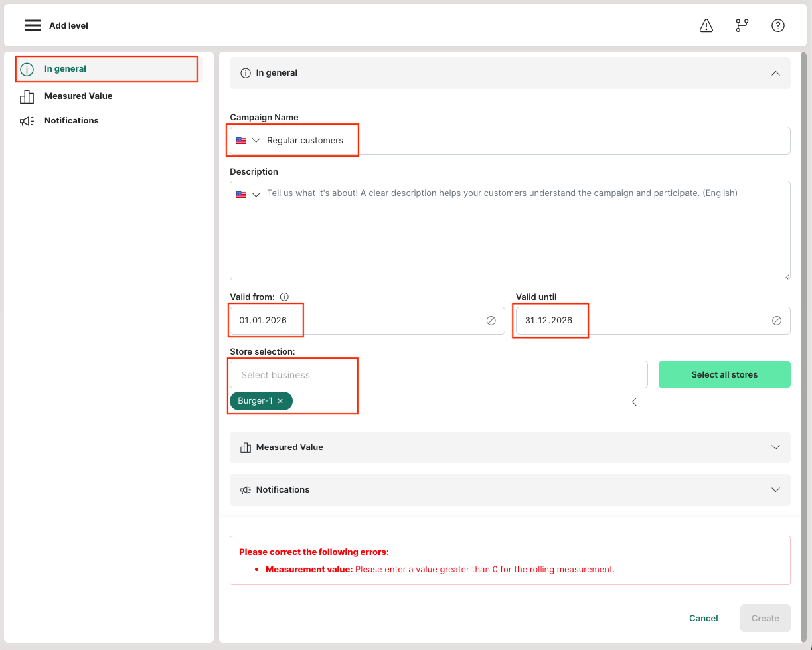Collapse the In general section
This screenshot has width=812, height=650.
pos(775,73)
